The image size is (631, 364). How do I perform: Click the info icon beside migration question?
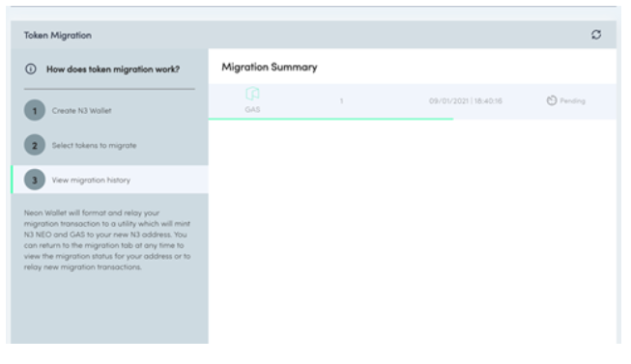pyautogui.click(x=31, y=70)
